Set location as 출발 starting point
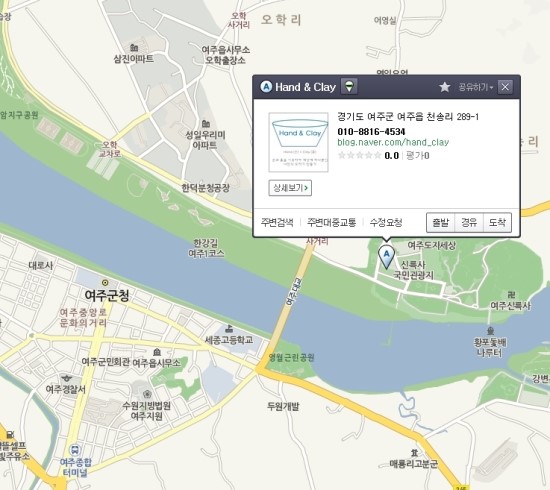This screenshot has height=490, width=550. point(441,222)
